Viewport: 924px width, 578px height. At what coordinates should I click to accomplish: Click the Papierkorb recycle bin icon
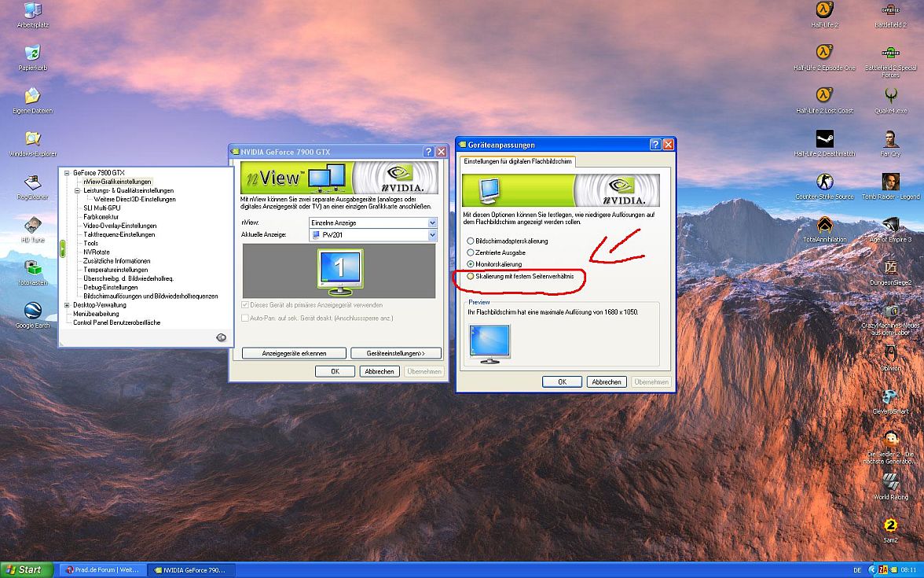click(32, 53)
